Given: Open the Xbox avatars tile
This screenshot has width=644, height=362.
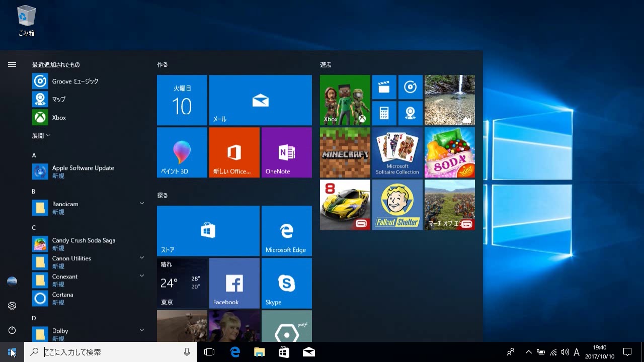Looking at the screenshot, I should (345, 100).
